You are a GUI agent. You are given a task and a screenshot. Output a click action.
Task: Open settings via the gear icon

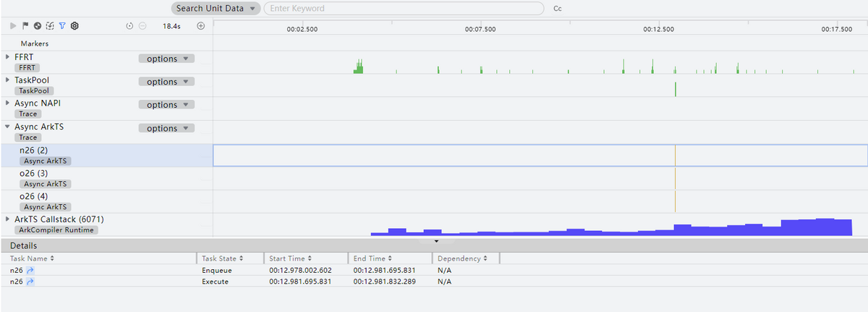[x=75, y=25]
